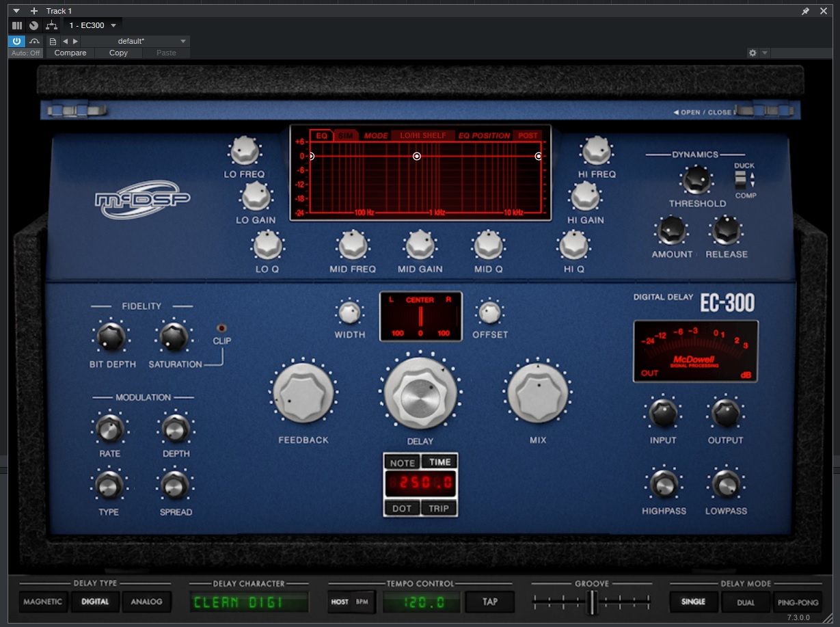Click the TAP tempo button
This screenshot has height=627, width=840.
490,602
